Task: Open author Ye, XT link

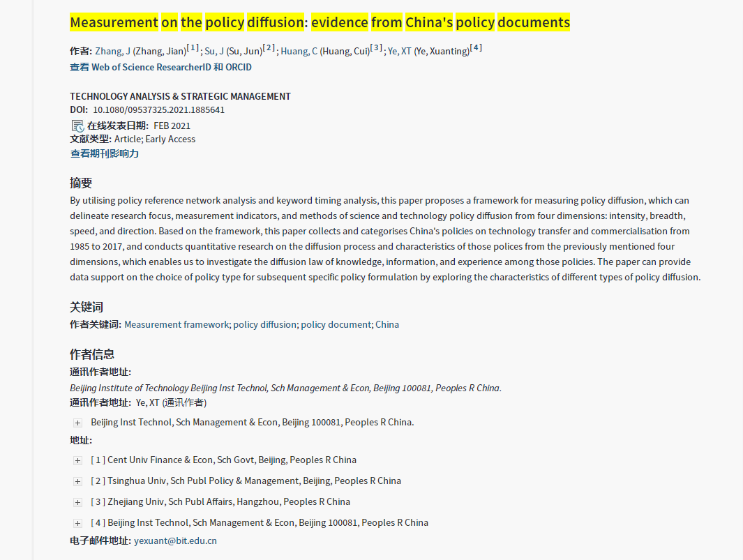Action: pos(399,51)
